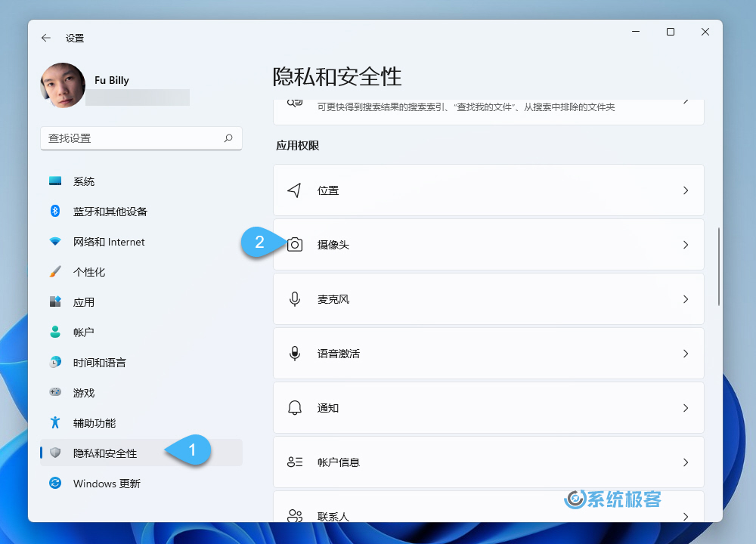The width and height of the screenshot is (756, 544).
Task: Click the 联系人 people icon
Action: coord(295,515)
